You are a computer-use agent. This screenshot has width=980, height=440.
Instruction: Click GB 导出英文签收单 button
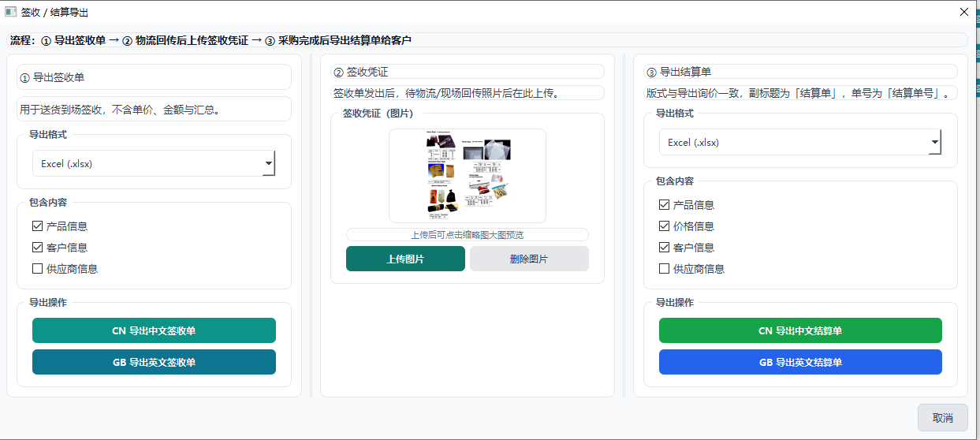[154, 362]
